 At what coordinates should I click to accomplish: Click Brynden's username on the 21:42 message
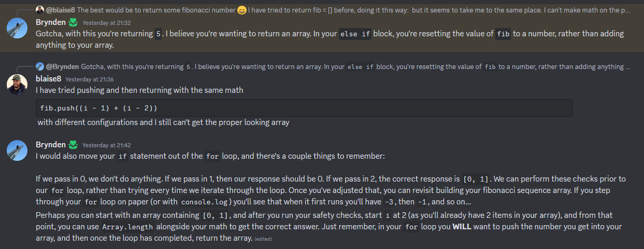(51, 145)
